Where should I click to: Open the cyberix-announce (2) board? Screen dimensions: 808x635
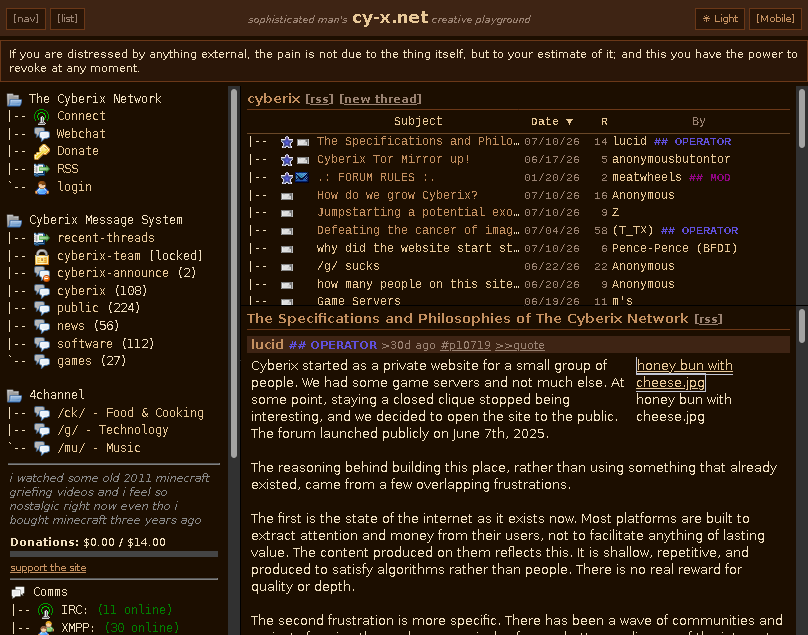tap(126, 273)
